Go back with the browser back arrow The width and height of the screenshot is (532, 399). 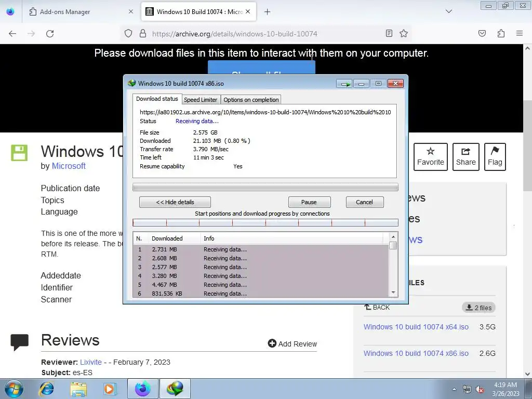[12, 34]
